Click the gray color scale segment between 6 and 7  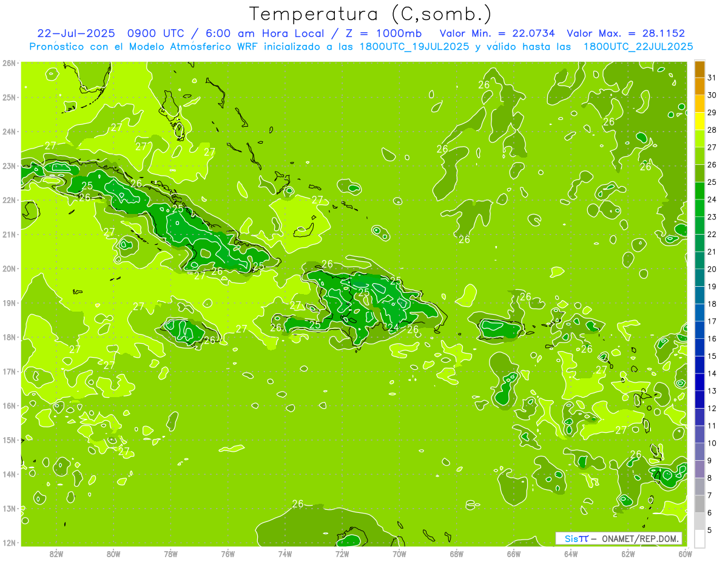(x=699, y=504)
